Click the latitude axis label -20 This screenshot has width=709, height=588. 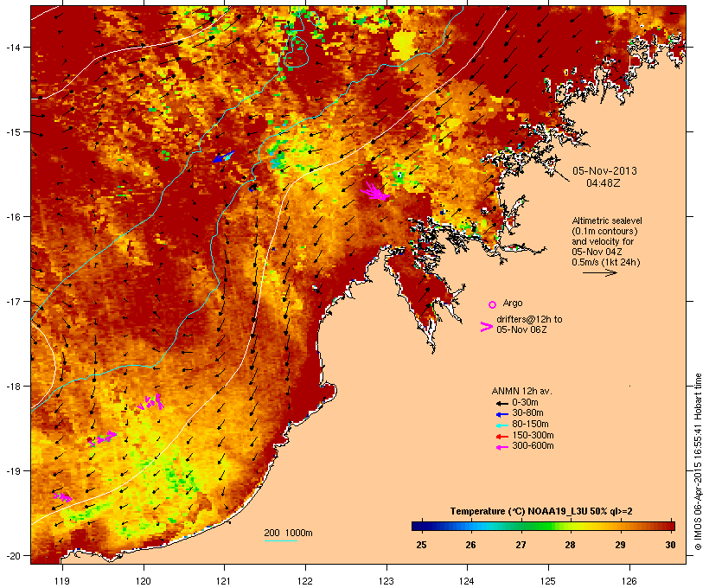(12, 556)
